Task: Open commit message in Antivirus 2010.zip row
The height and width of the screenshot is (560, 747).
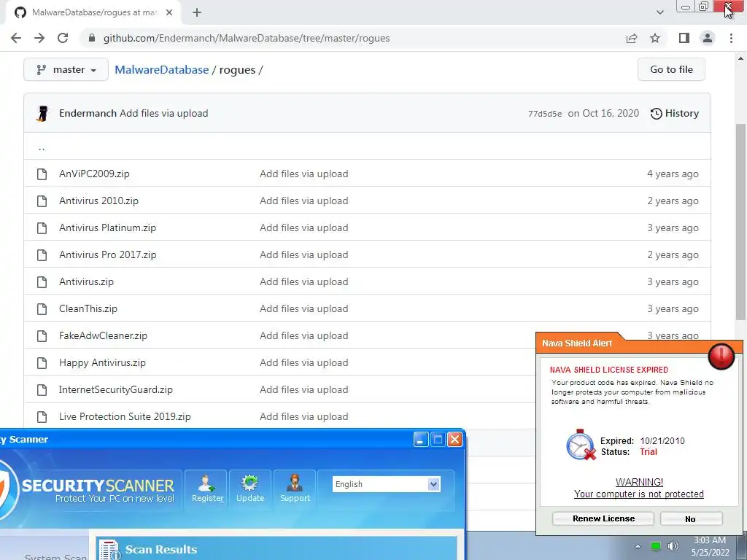Action: 304,201
